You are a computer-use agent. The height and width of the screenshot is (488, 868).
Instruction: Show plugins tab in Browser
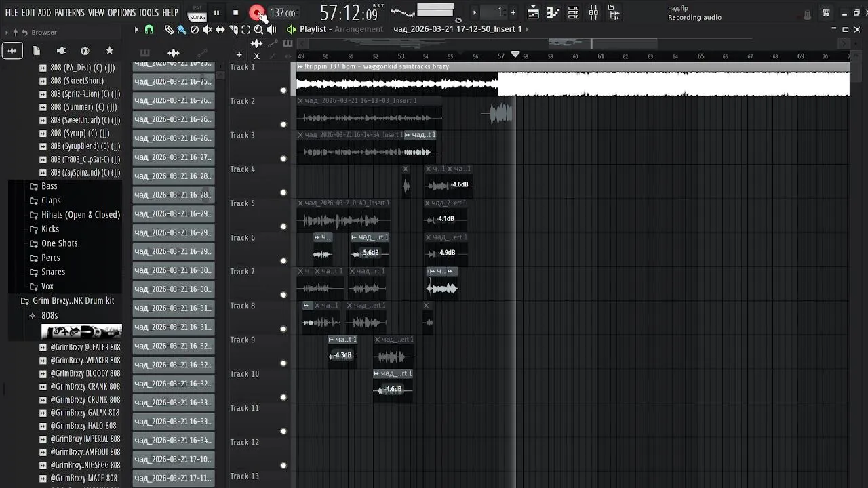pyautogui.click(x=61, y=51)
